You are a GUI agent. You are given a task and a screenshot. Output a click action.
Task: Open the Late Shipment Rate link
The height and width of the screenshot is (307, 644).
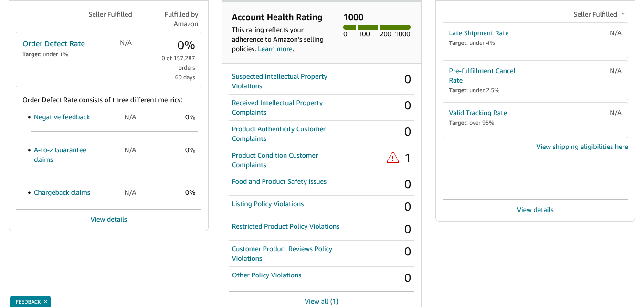479,33
